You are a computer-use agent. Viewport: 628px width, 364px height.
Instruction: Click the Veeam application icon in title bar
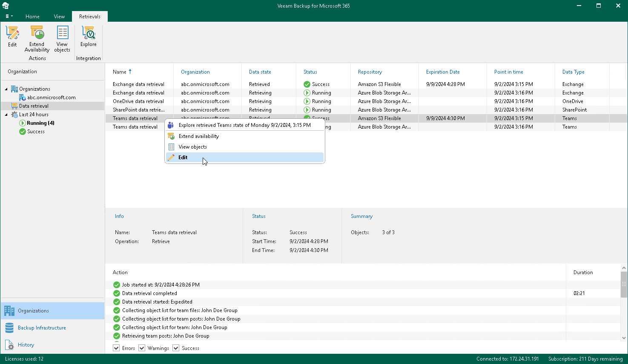click(6, 6)
